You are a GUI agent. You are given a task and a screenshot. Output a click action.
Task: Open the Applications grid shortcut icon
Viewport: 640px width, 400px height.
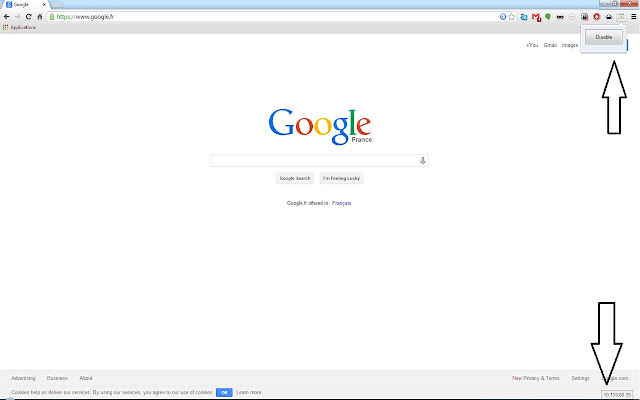point(5,27)
